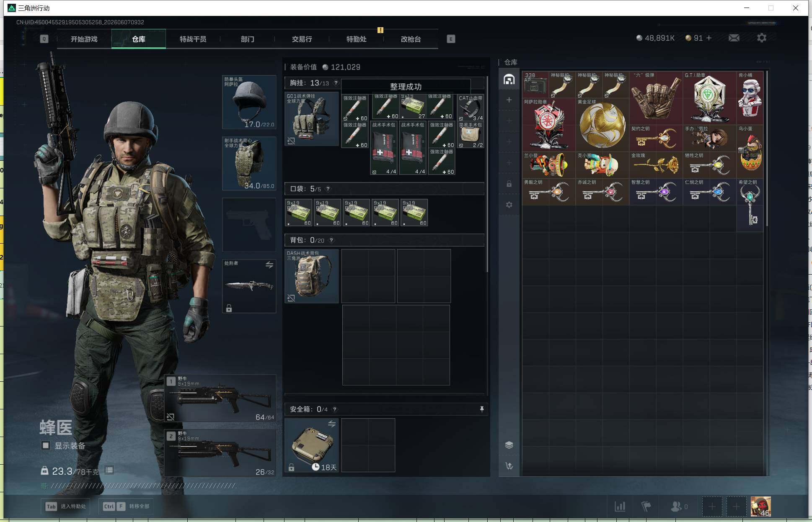Click the gear icon in warehouse sidebar
Viewport: 812px width, 522px height.
click(509, 205)
